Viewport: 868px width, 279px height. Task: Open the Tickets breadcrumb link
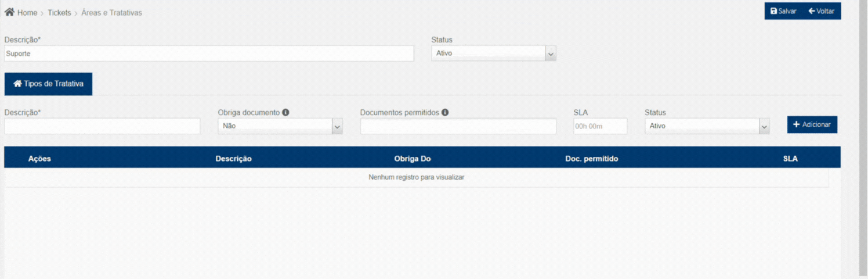(59, 13)
